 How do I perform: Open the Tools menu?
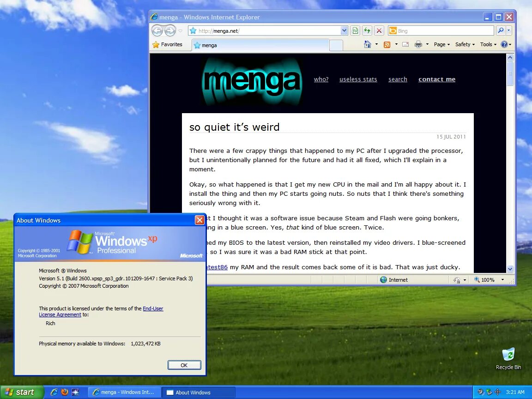pyautogui.click(x=488, y=44)
